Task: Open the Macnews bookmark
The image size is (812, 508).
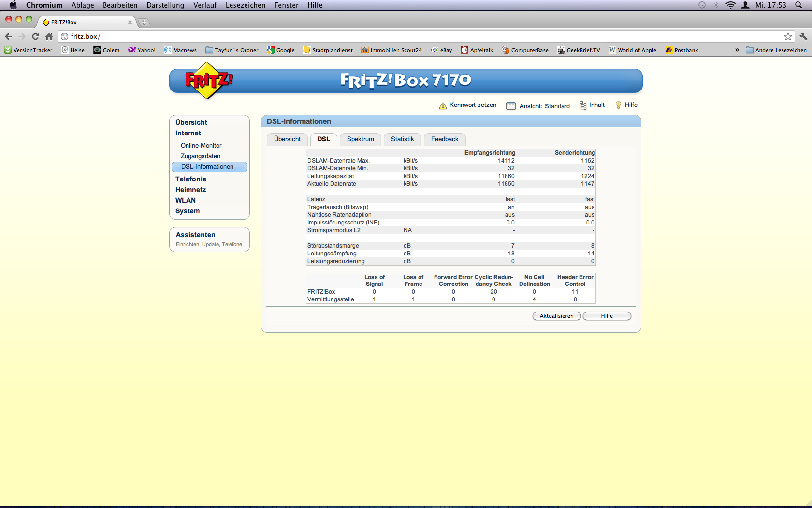Action: click(x=180, y=50)
